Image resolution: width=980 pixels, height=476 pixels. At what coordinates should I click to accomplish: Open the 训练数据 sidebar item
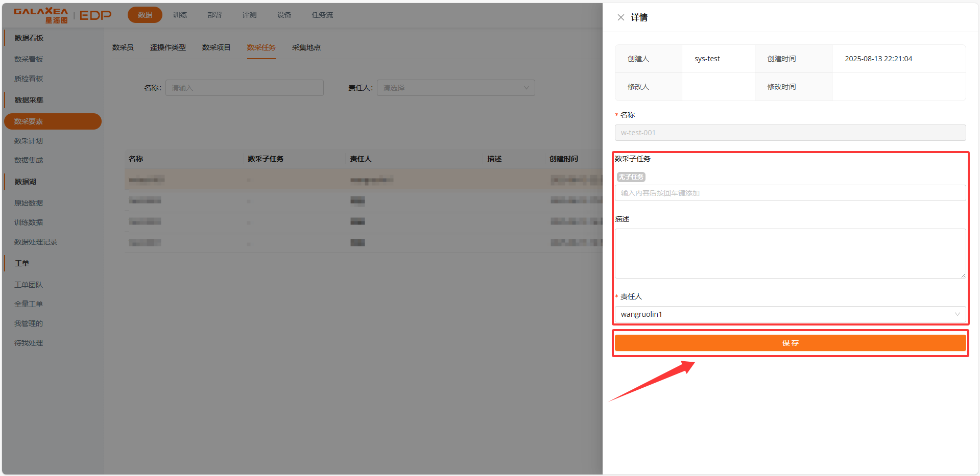point(29,222)
